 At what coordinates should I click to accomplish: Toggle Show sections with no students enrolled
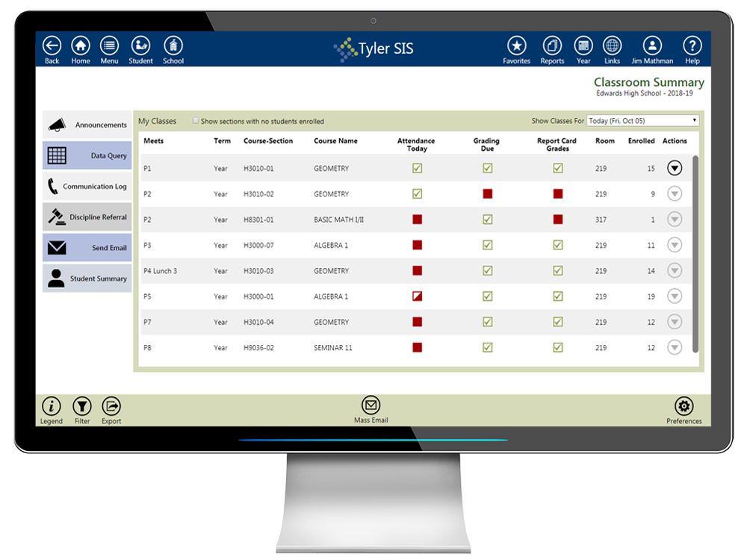click(x=195, y=121)
